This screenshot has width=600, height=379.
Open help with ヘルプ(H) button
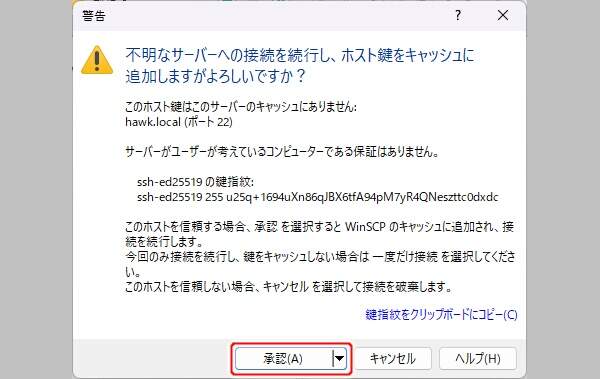click(x=478, y=359)
